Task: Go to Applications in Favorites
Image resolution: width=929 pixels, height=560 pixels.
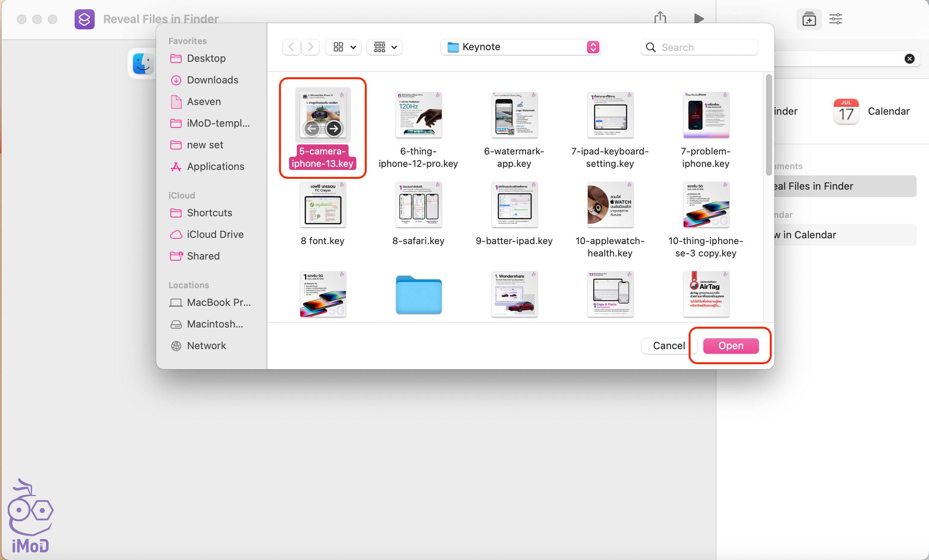Action: [x=215, y=166]
